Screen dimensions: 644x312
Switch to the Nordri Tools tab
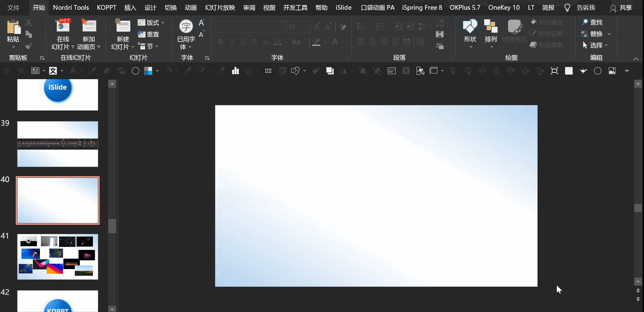(71, 8)
